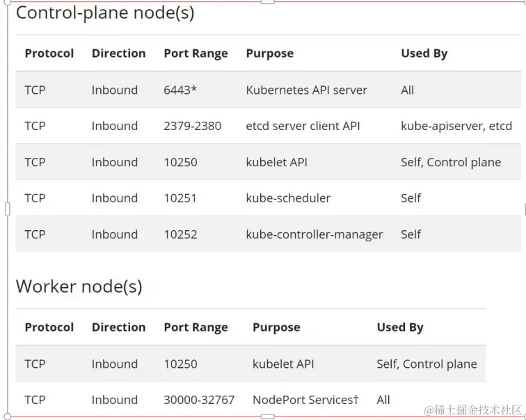The height and width of the screenshot is (420, 526).
Task: Select the "Kubernetes API server" cell
Action: point(306,90)
